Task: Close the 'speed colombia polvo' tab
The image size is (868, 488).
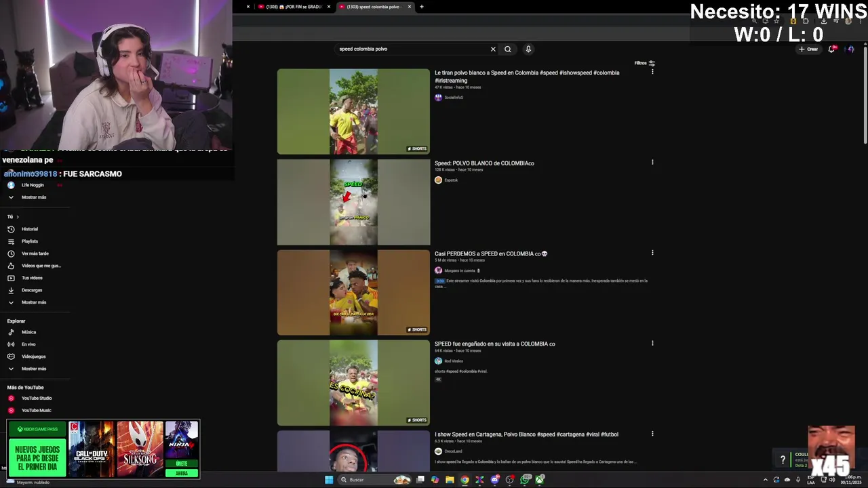Action: [410, 7]
